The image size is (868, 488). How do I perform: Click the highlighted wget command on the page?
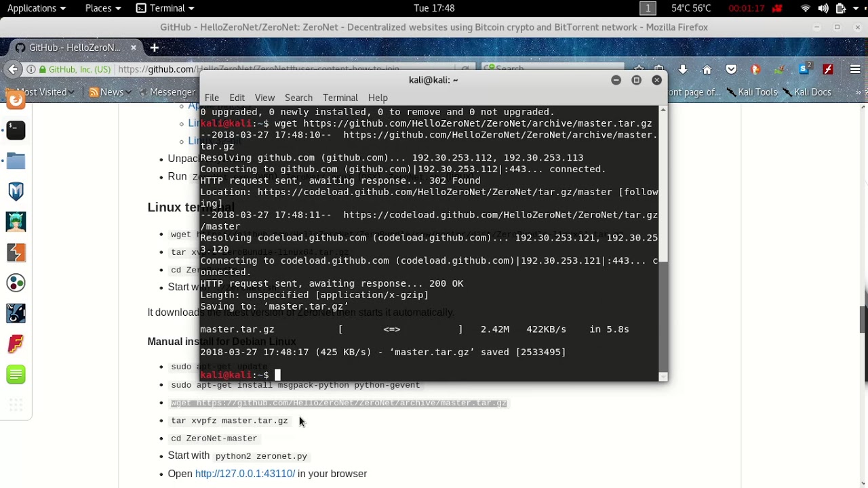339,403
